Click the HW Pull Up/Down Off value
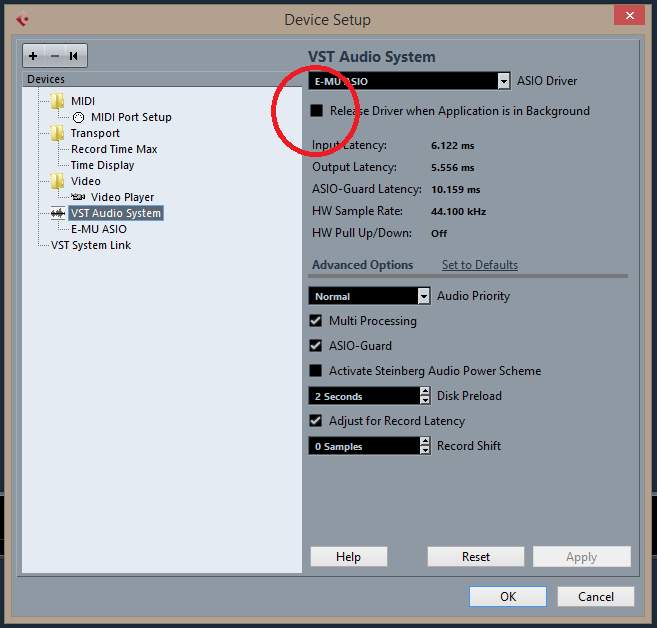Screen dimensions: 657x628 pyautogui.click(x=439, y=233)
